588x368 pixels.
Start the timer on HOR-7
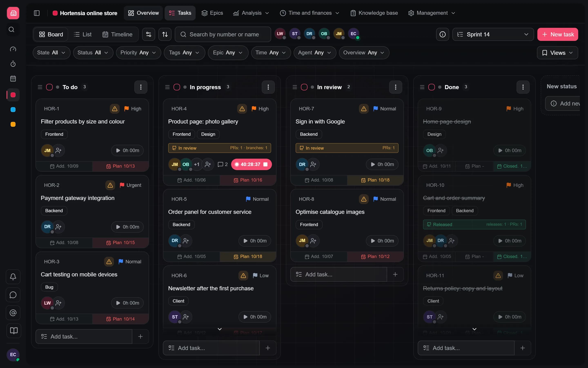pos(382,165)
